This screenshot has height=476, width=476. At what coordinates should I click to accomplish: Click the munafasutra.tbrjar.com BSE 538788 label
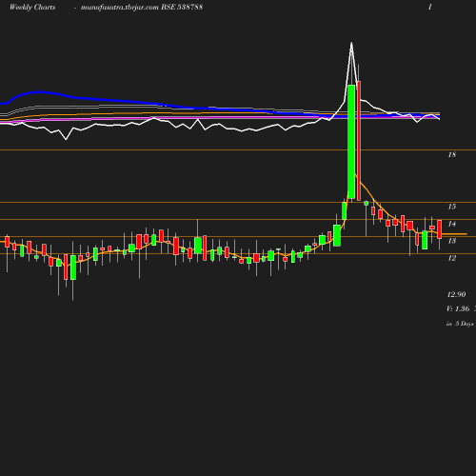[x=142, y=7]
